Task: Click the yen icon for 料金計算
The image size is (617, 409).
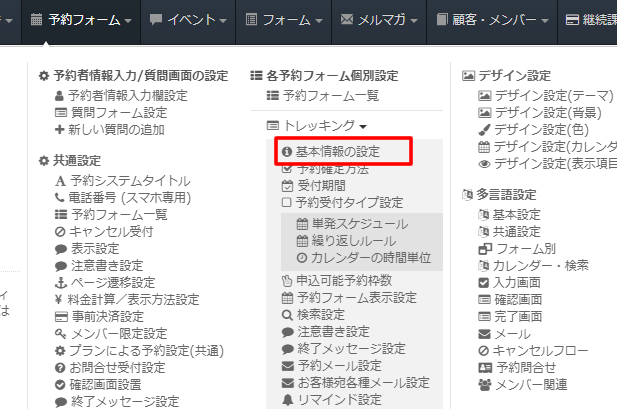Action: click(x=60, y=300)
